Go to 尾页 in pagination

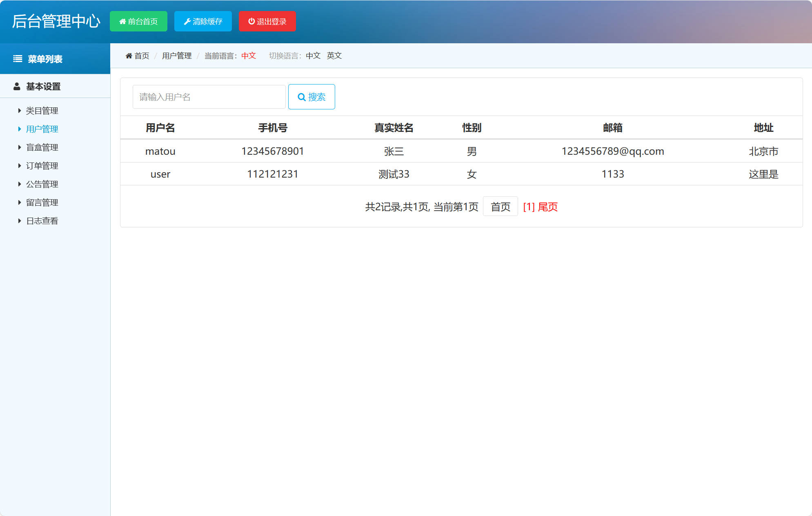[547, 207]
